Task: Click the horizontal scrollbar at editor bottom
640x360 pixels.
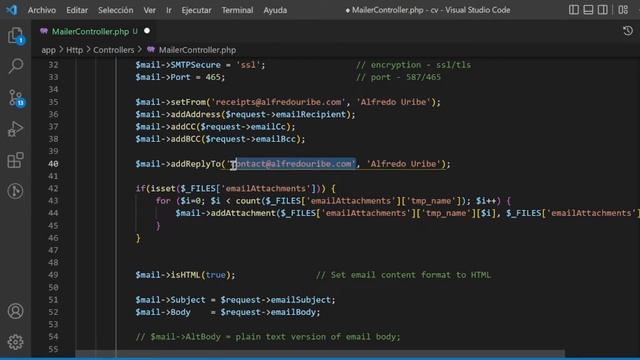Action: point(320,353)
